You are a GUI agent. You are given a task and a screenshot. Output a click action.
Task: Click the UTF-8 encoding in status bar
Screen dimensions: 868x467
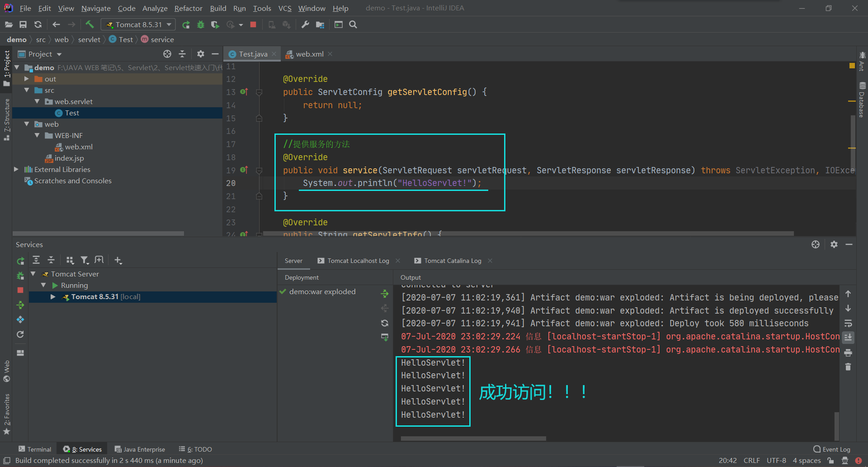[776, 461]
